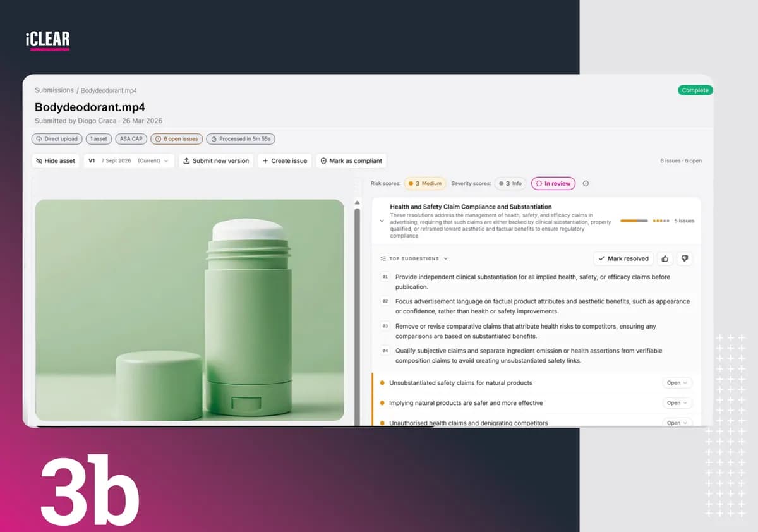Click the 1 asset badge

[99, 139]
